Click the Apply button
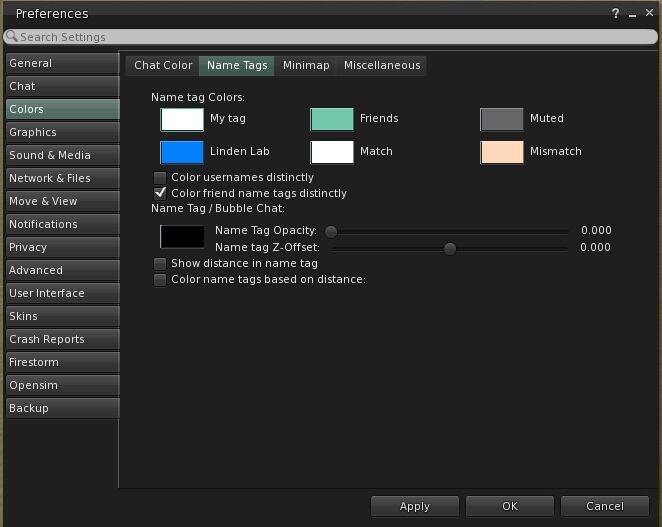The image size is (662, 527). 415,506
